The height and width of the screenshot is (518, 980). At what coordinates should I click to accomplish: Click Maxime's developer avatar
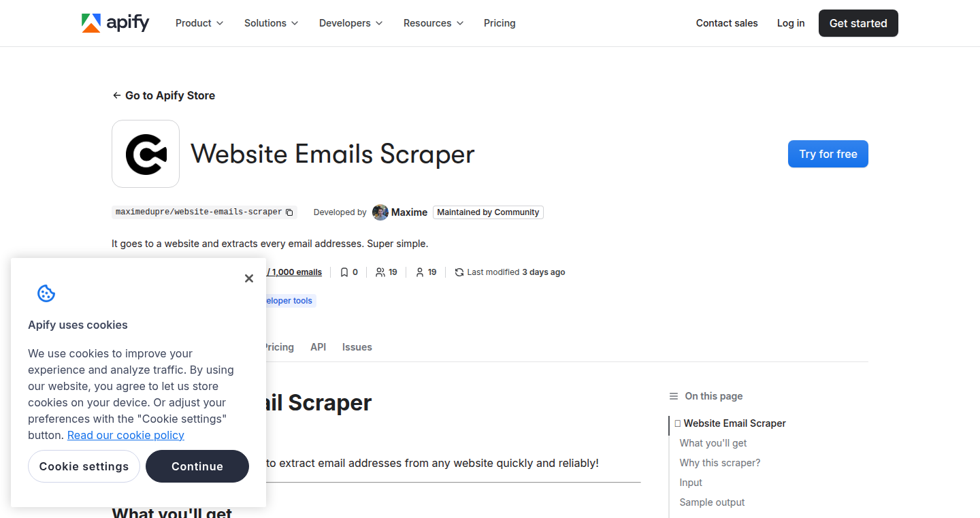380,212
